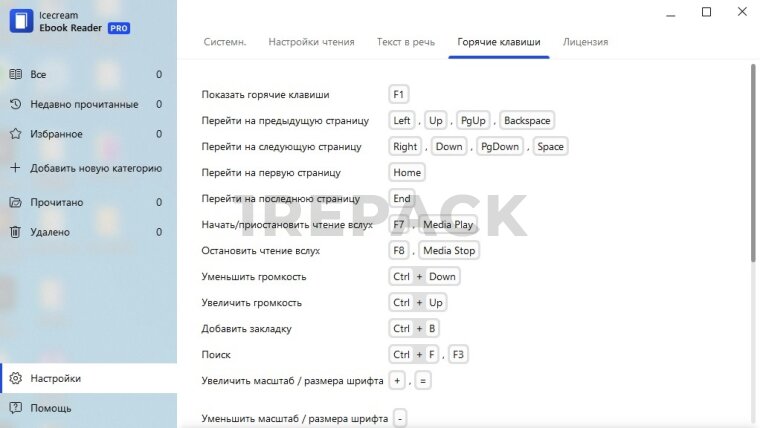Click the Настройки gear icon
Viewport: 760px width, 428px height.
point(15,378)
